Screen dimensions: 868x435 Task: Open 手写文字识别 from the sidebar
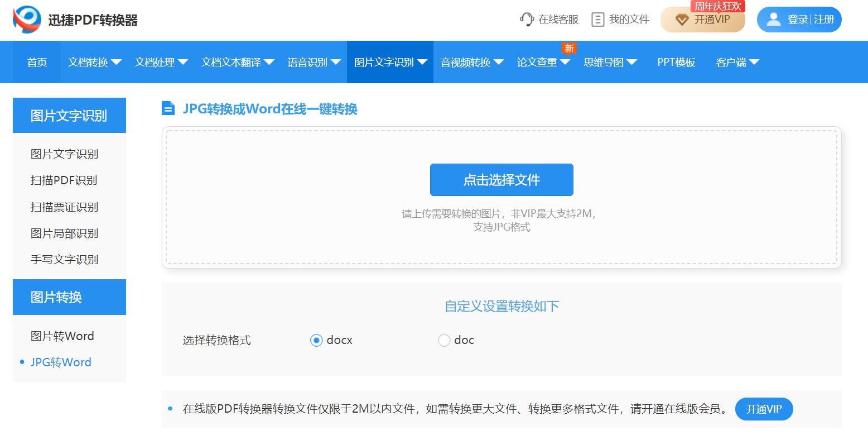click(x=65, y=259)
